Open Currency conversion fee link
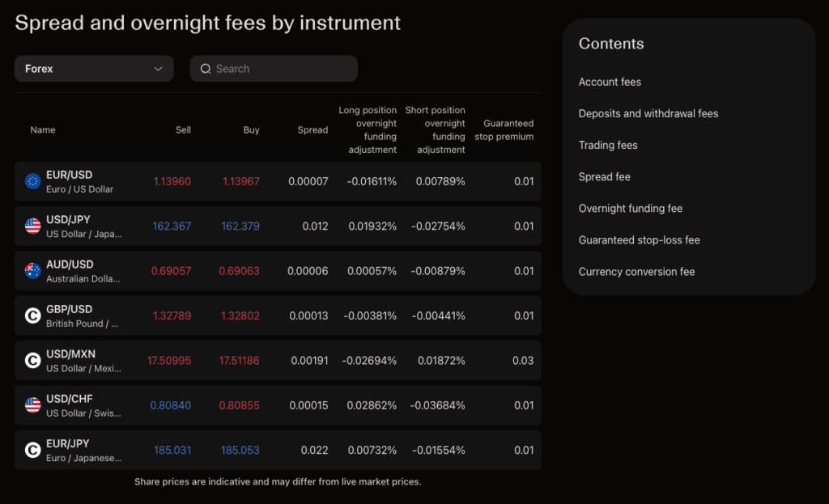 [636, 272]
